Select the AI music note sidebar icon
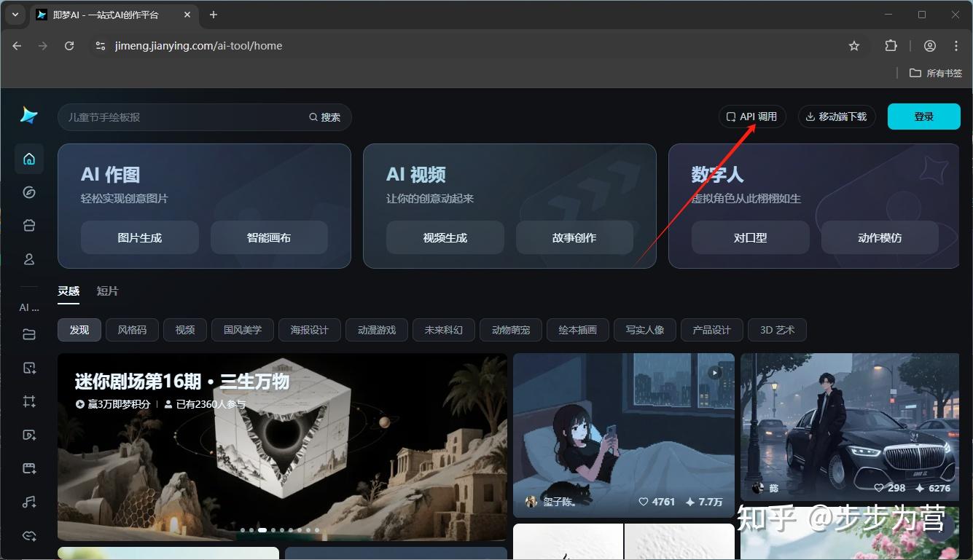This screenshot has height=560, width=973. (x=29, y=502)
